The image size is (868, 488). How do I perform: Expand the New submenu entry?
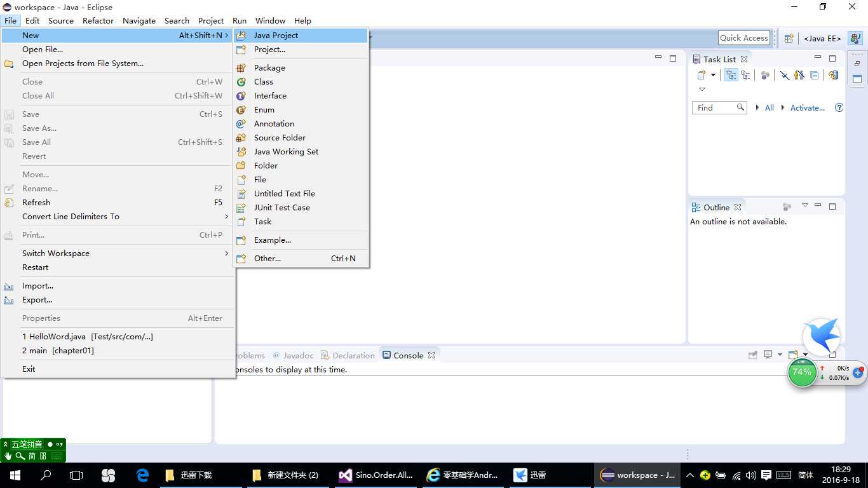(x=118, y=36)
